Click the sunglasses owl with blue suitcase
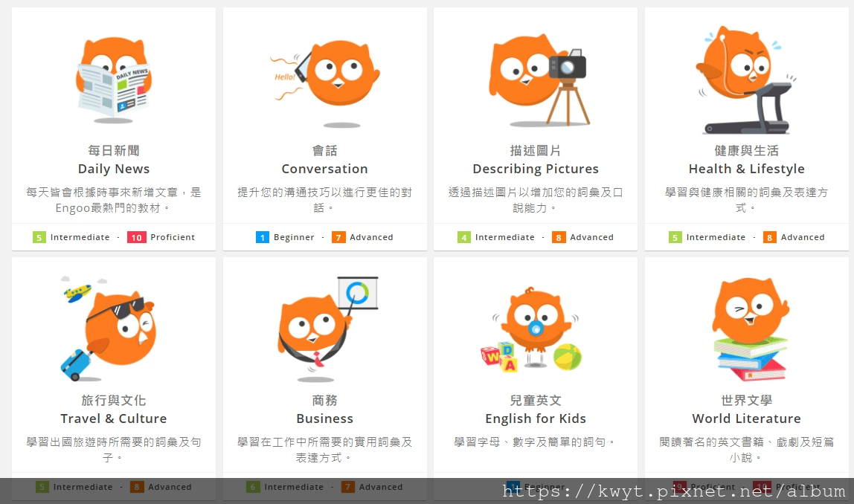Viewport: 854px width, 504px height. 109,329
